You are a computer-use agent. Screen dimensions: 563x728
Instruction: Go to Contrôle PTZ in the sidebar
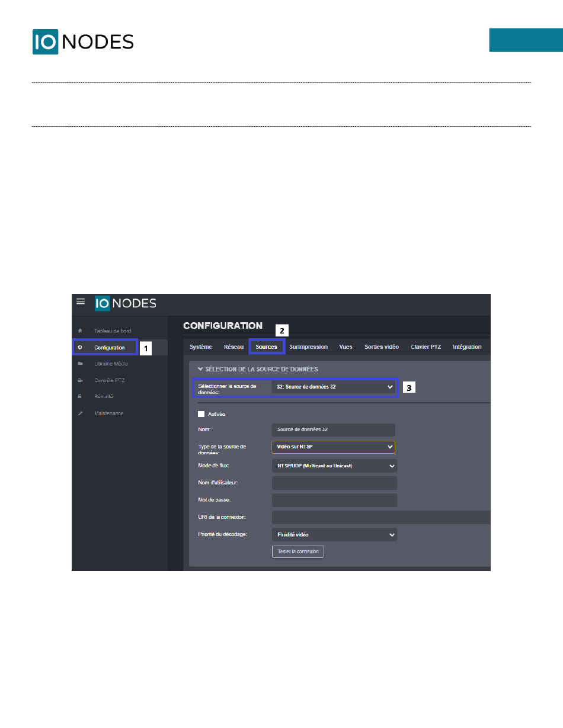click(x=109, y=380)
